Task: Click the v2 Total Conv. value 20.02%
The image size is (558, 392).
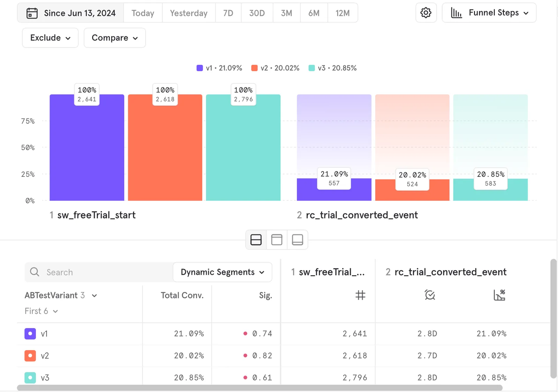Action: click(189, 356)
